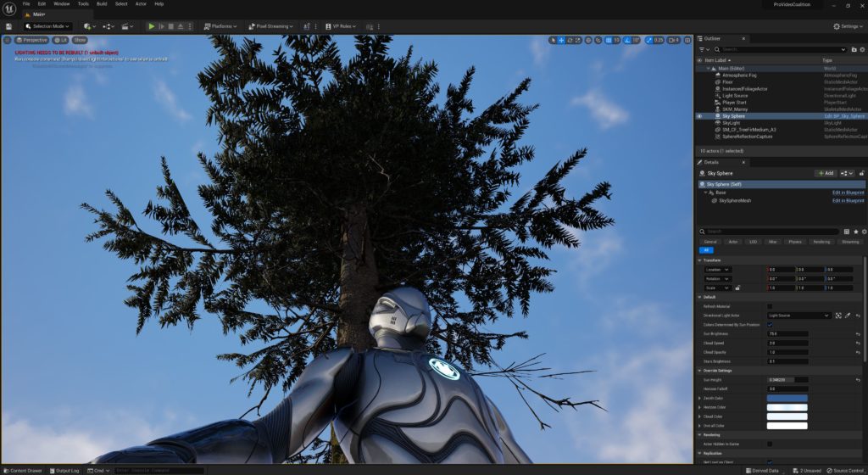Toggle Colors Determined By Sun Position checkbox
Image resolution: width=868 pixels, height=475 pixels.
click(x=770, y=324)
